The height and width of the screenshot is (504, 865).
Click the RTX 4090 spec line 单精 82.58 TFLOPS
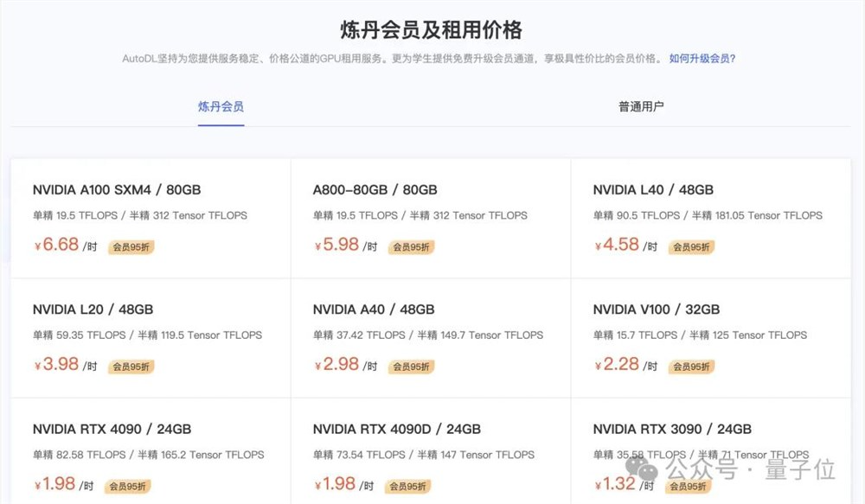[x=80, y=455]
